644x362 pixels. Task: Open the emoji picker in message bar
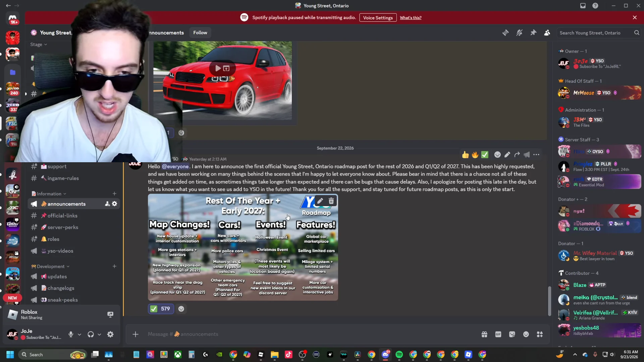click(x=526, y=334)
